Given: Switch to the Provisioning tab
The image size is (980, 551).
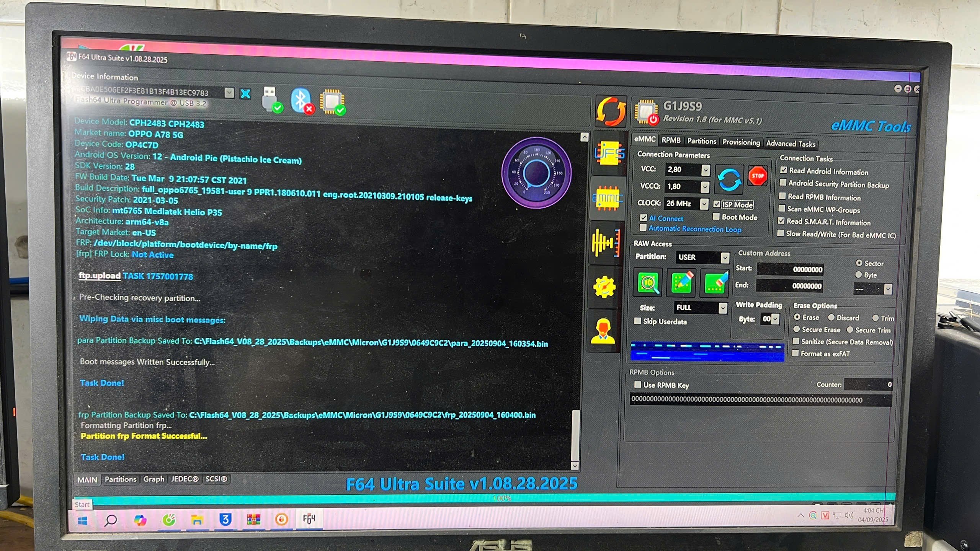Looking at the screenshot, I should click(741, 142).
